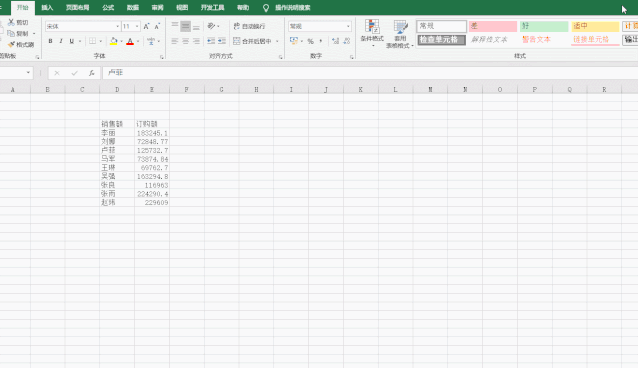
Task: Click formula bar containing 卢菲
Action: pyautogui.click(x=369, y=73)
